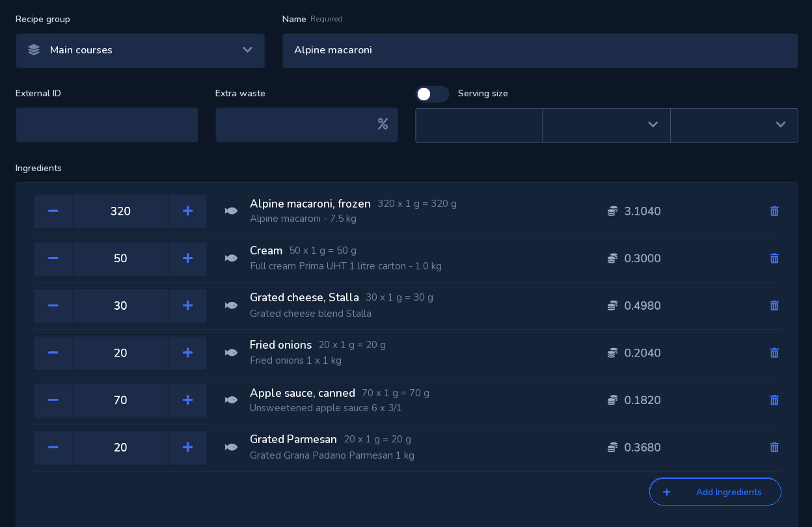Increase quantity for Cream
This screenshot has height=527, width=812.
187,258
